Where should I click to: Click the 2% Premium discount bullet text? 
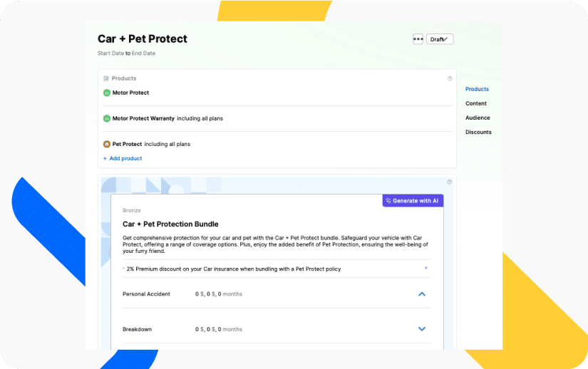click(233, 269)
